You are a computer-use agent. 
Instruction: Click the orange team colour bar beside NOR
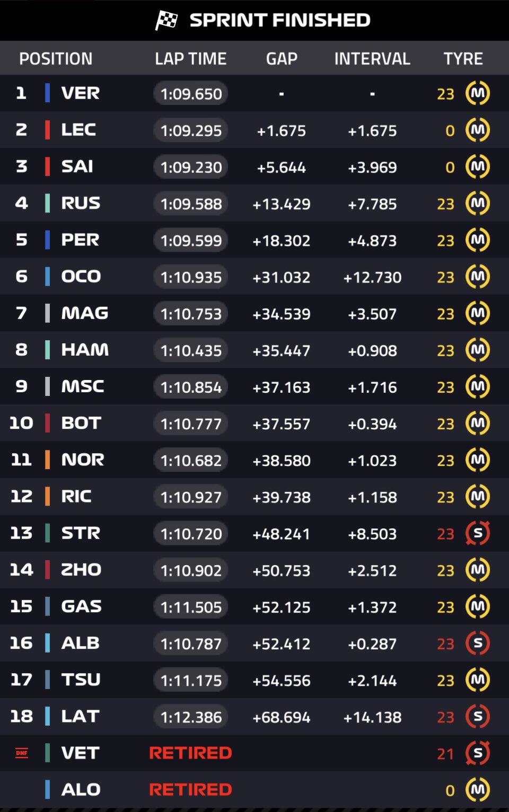point(48,460)
